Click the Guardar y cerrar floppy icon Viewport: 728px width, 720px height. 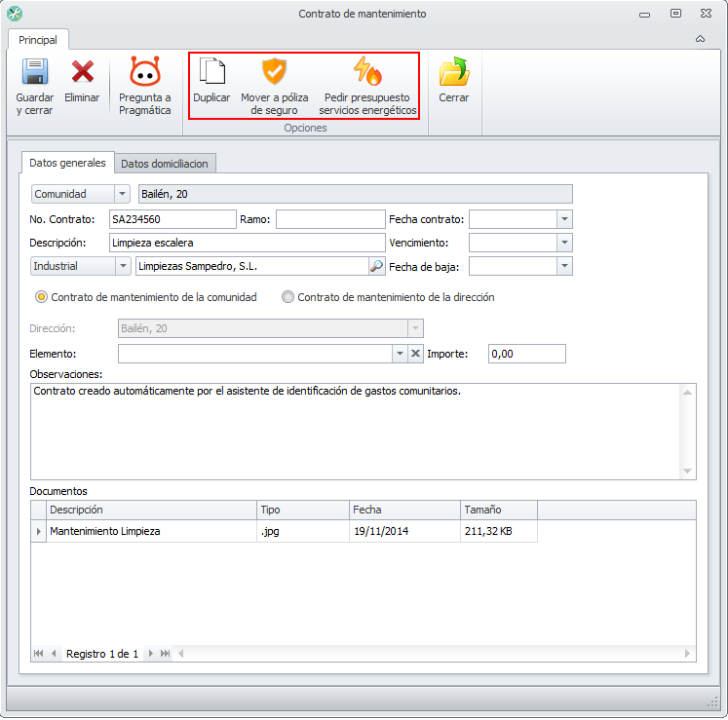click(35, 71)
